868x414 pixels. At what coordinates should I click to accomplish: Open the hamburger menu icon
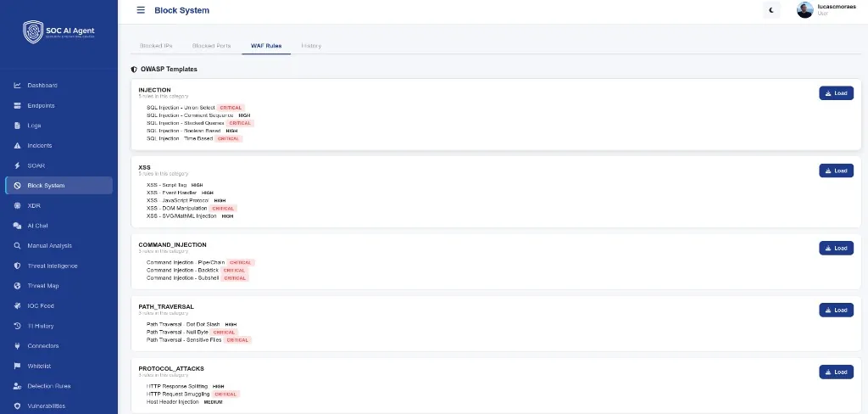click(141, 10)
